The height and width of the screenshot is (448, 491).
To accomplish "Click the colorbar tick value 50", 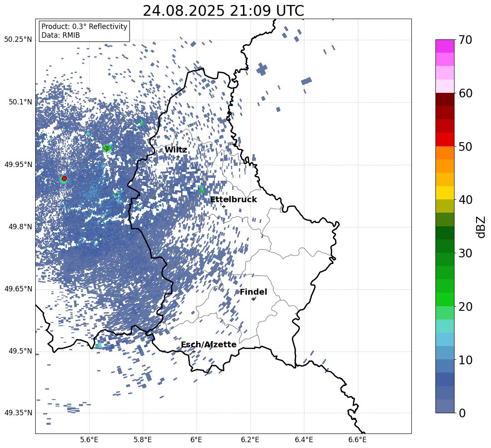I will pyautogui.click(x=465, y=146).
